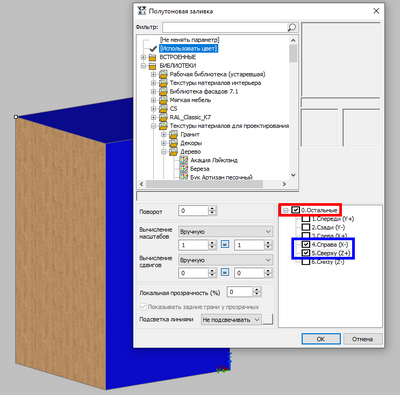Screen dimensions: 400x395
Task: Click the Гранит folder icon
Action: [x=174, y=135]
